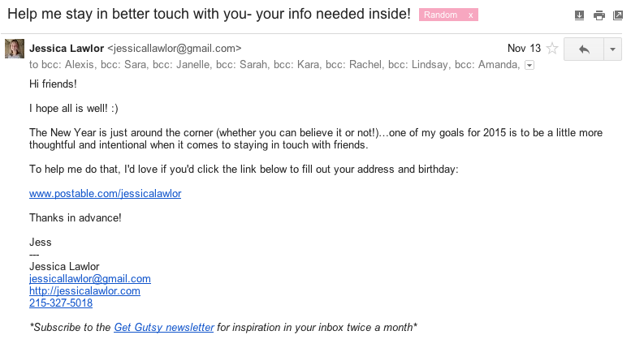
Task: Open the www.postable.com/jessicalawlor link
Action: pos(105,193)
